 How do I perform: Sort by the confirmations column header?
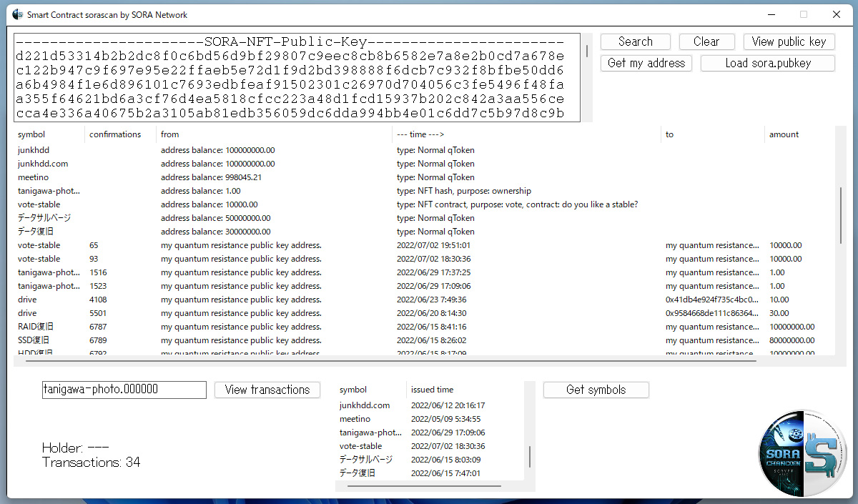tap(120, 134)
